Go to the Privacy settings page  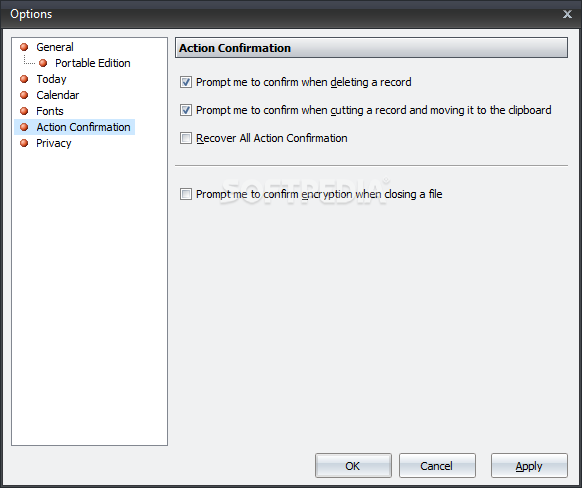pyautogui.click(x=54, y=143)
